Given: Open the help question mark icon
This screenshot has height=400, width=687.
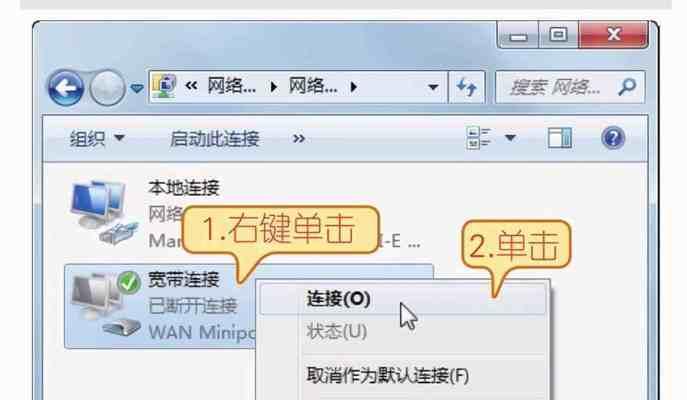Looking at the screenshot, I should (x=613, y=138).
